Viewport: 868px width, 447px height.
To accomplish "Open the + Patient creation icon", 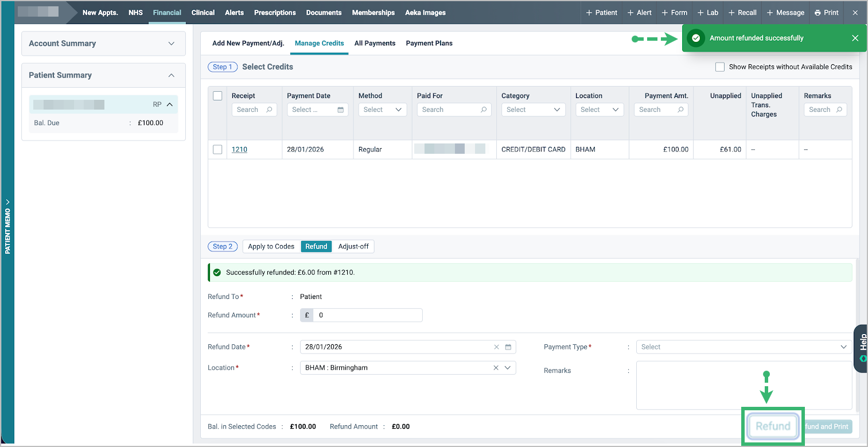I will (601, 12).
